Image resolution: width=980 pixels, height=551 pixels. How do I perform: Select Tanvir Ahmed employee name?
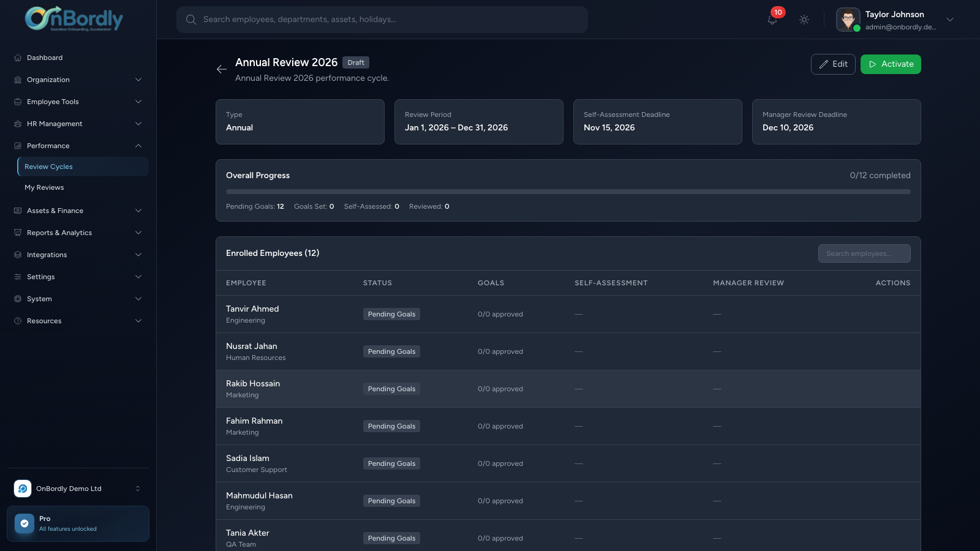tap(252, 309)
